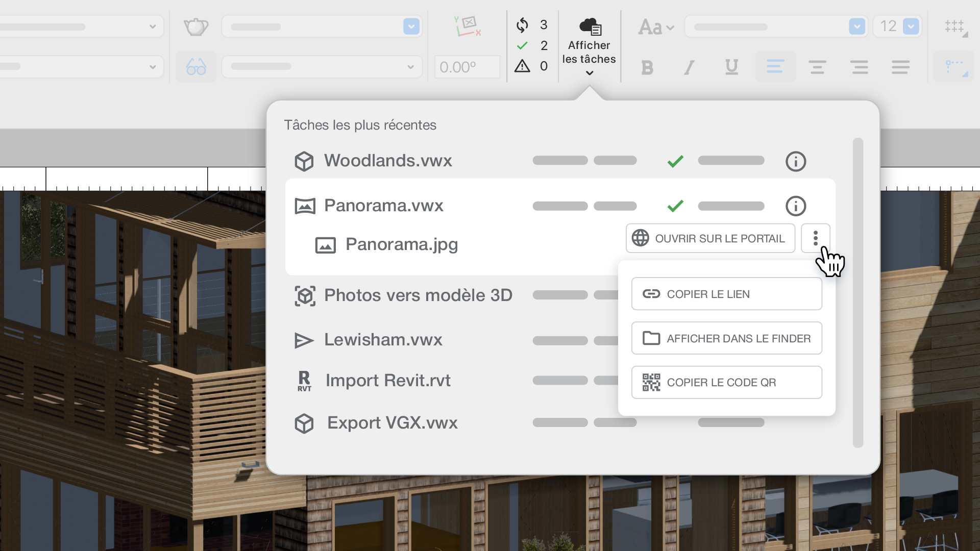Toggle underline text formatting

(731, 67)
